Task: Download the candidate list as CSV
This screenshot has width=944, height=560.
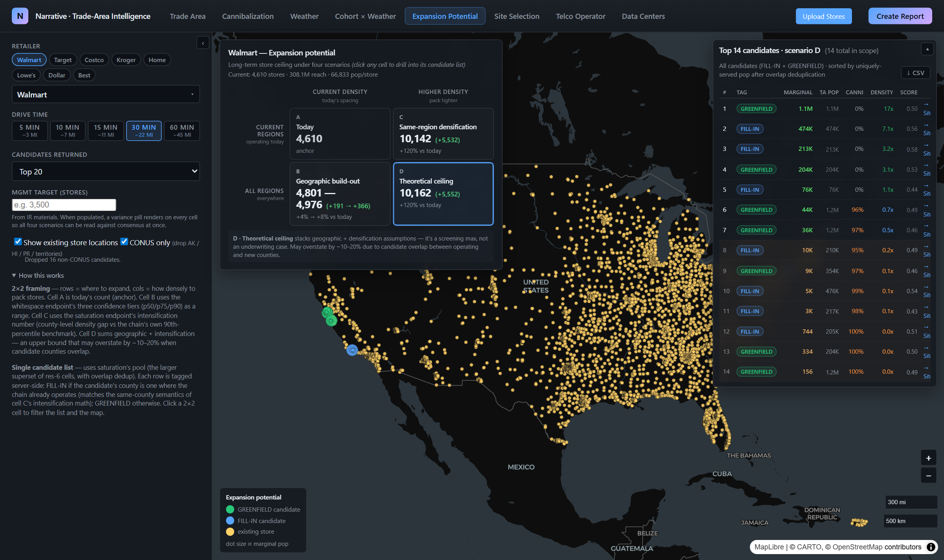Action: coord(915,73)
